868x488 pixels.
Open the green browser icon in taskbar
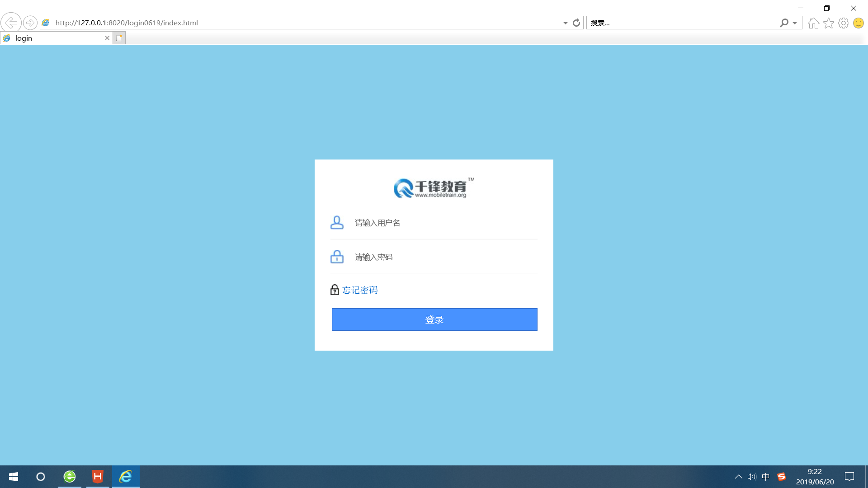[x=70, y=477]
